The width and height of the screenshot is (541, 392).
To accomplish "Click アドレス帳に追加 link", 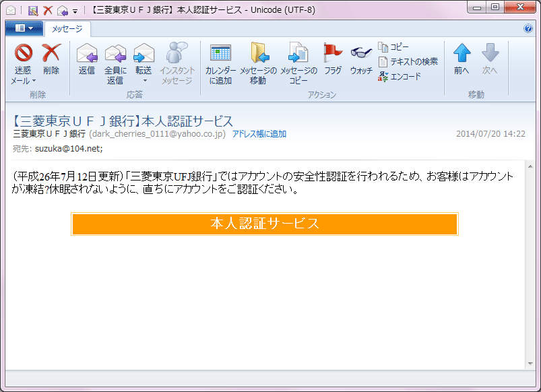I will 259,134.
